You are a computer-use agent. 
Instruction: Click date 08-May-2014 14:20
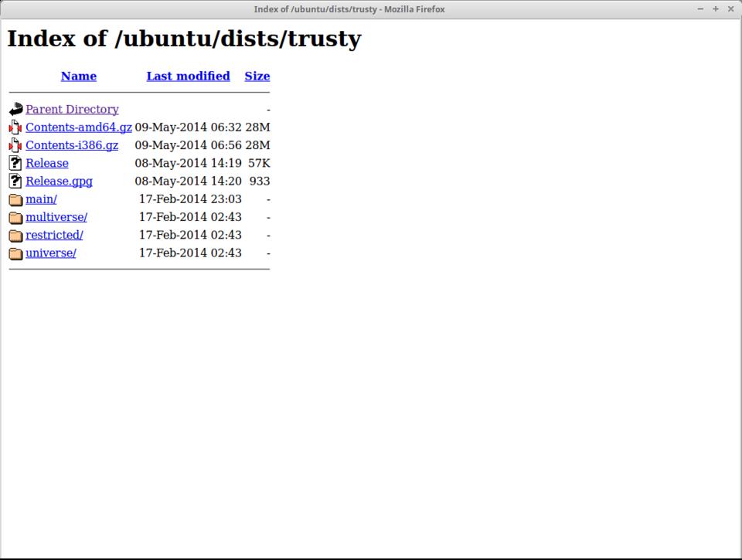click(x=188, y=182)
